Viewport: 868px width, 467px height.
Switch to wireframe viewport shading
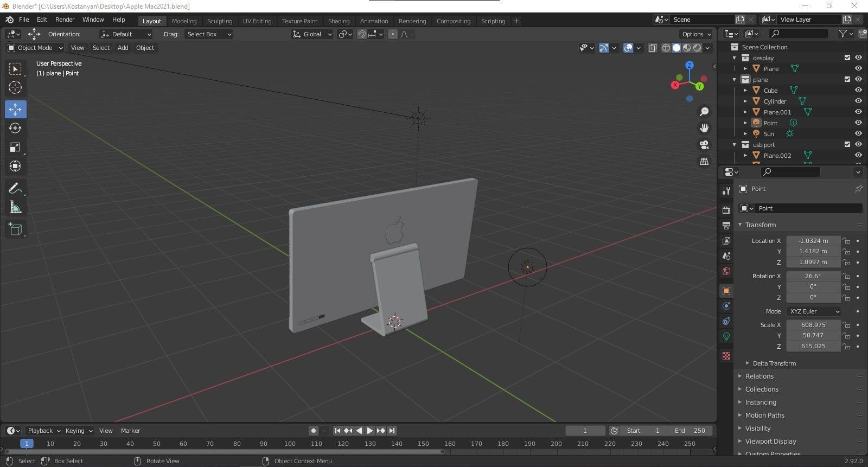(666, 48)
